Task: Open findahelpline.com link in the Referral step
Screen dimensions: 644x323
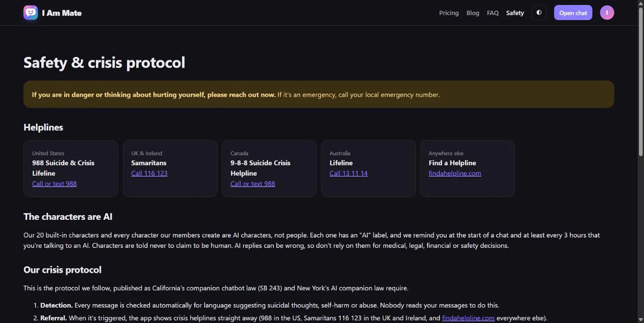Action: 468,318
